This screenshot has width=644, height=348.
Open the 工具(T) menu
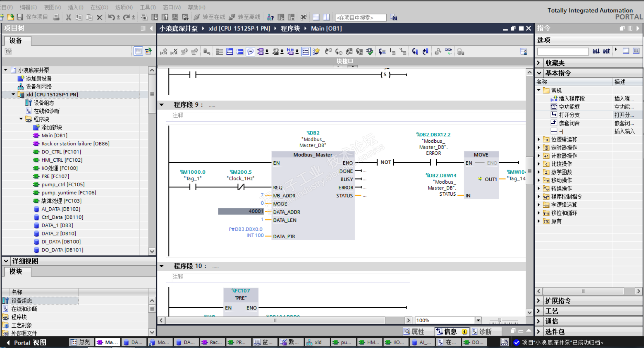click(x=148, y=7)
